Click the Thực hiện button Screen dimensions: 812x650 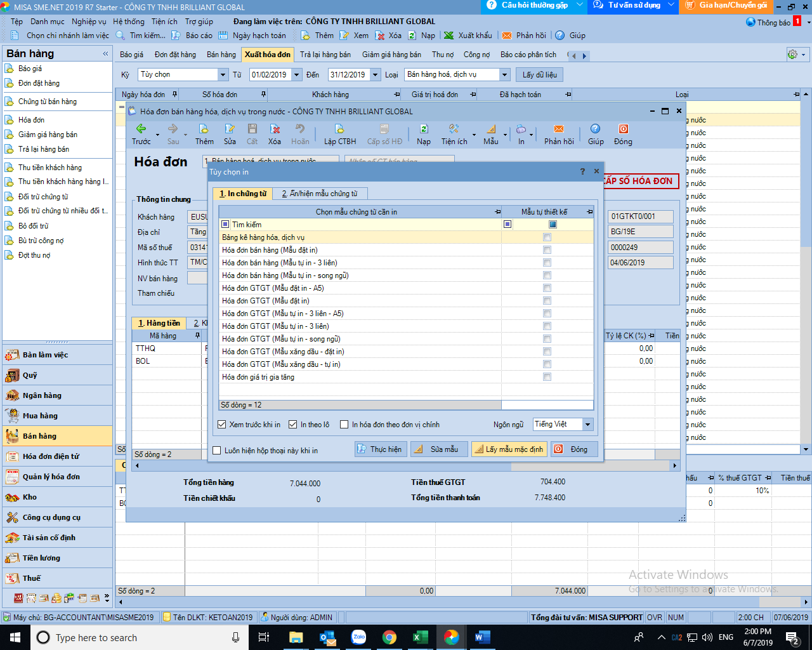pos(380,449)
